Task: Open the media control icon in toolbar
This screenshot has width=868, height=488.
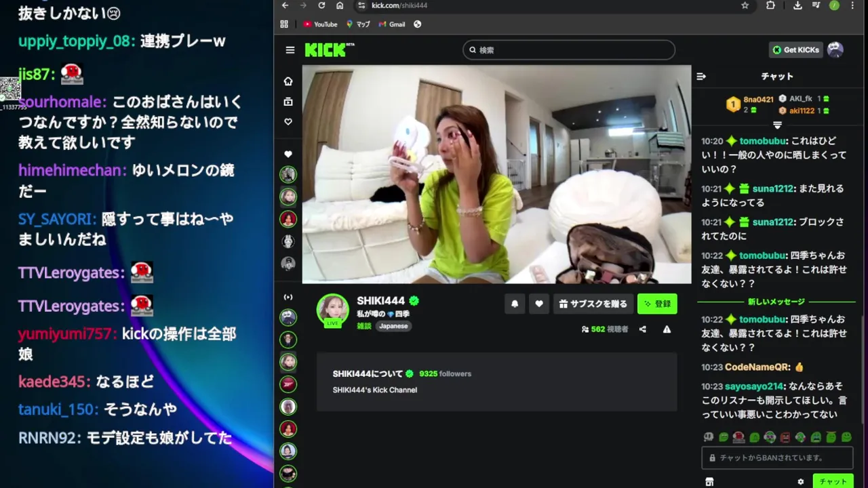Action: coord(816,5)
